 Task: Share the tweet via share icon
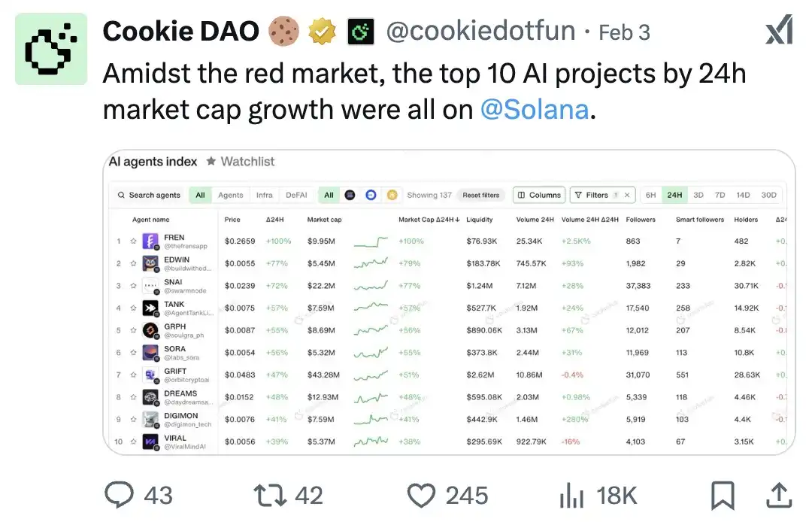[x=779, y=494]
